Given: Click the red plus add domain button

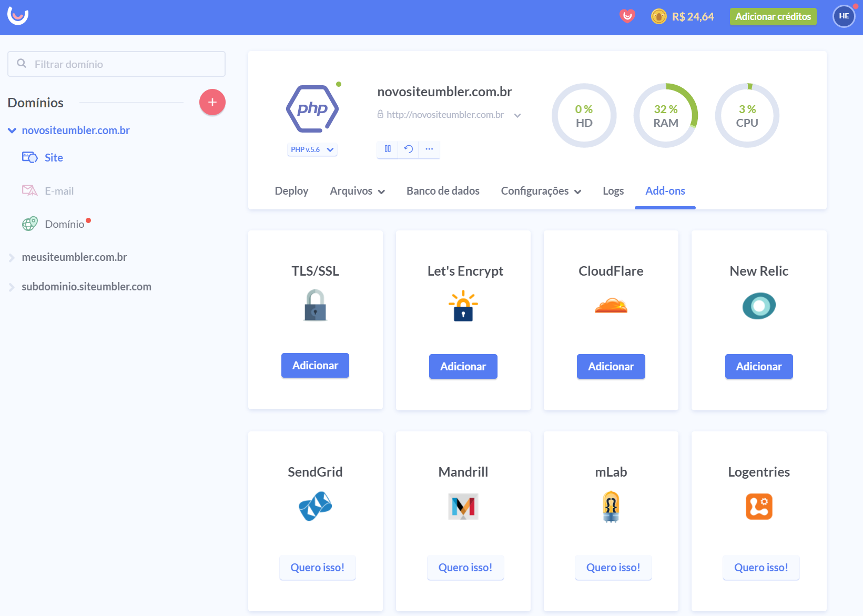Looking at the screenshot, I should click(x=212, y=102).
